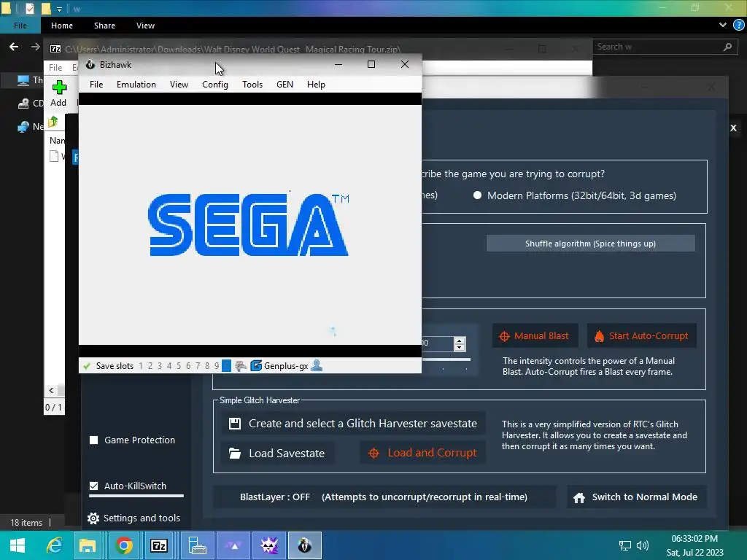
Task: Click the intensity slider track
Action: coord(446,359)
